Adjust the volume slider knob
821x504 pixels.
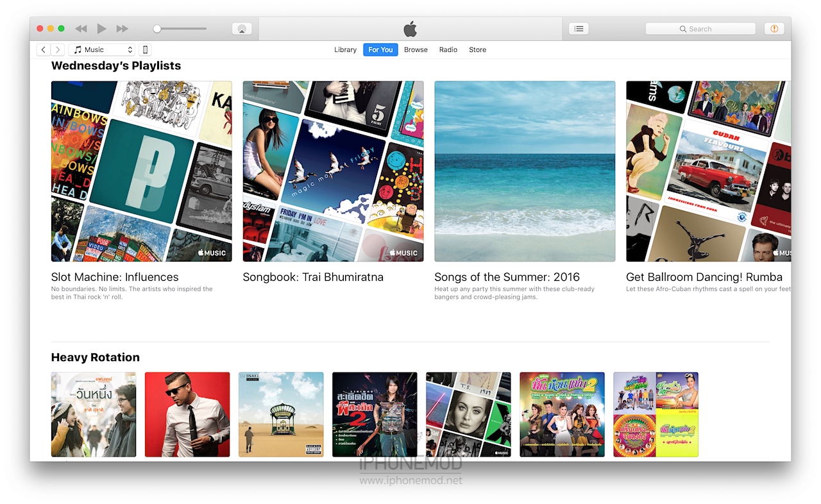tap(157, 29)
